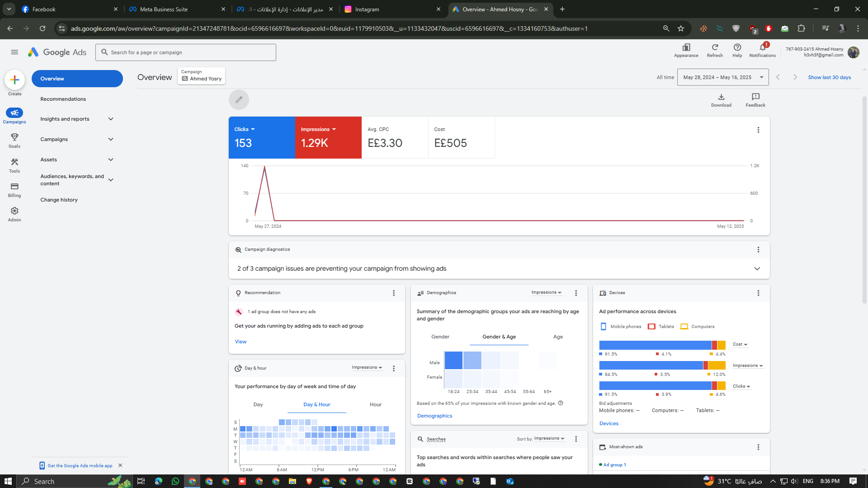868x488 pixels.
Task: Click the Cost scorecard
Action: [x=462, y=138]
